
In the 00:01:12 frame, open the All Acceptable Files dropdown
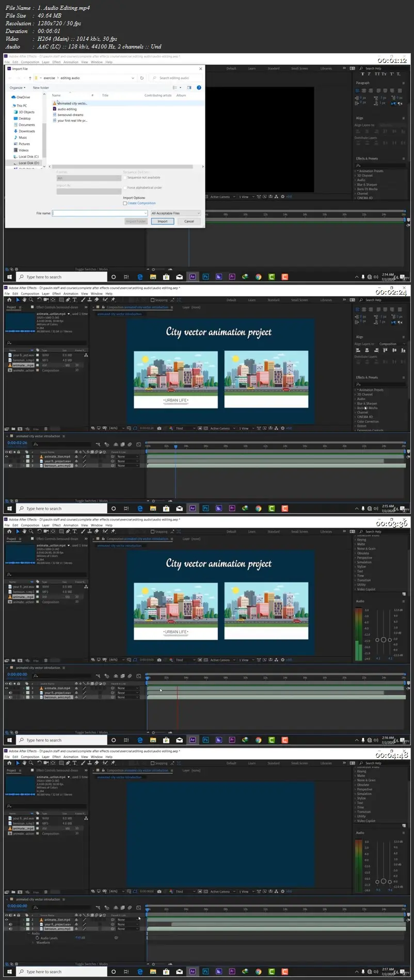pyautogui.click(x=176, y=213)
